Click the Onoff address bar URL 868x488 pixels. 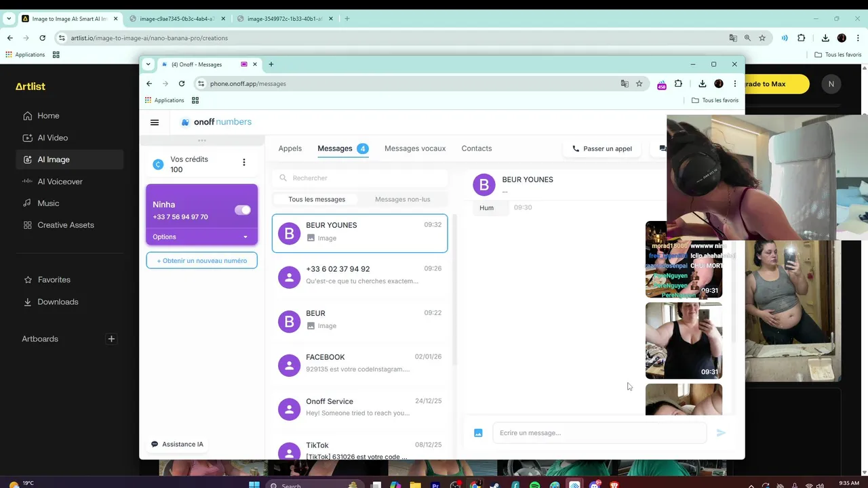coord(248,83)
